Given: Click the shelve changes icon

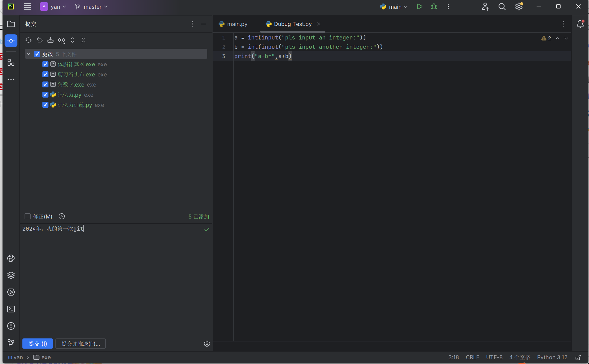Looking at the screenshot, I should tap(50, 40).
